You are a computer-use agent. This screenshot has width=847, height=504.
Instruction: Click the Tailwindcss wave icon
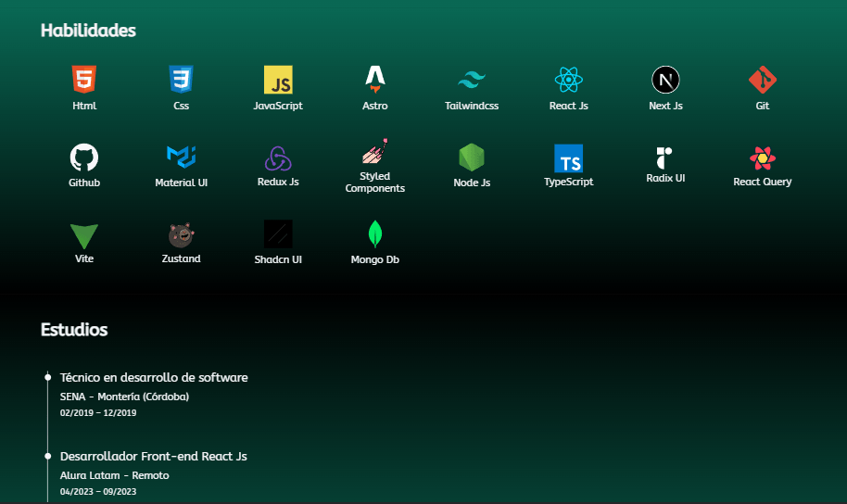(472, 80)
